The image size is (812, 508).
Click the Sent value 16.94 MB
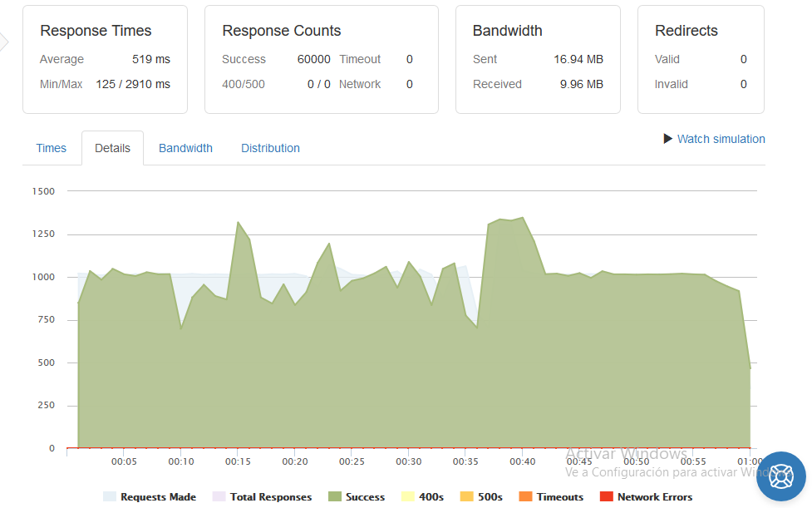click(578, 60)
